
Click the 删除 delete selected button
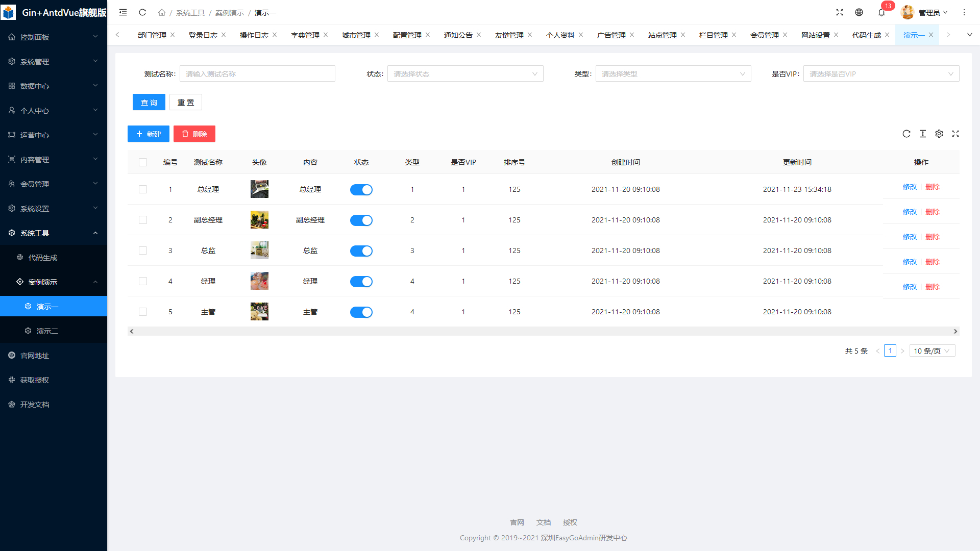(194, 133)
